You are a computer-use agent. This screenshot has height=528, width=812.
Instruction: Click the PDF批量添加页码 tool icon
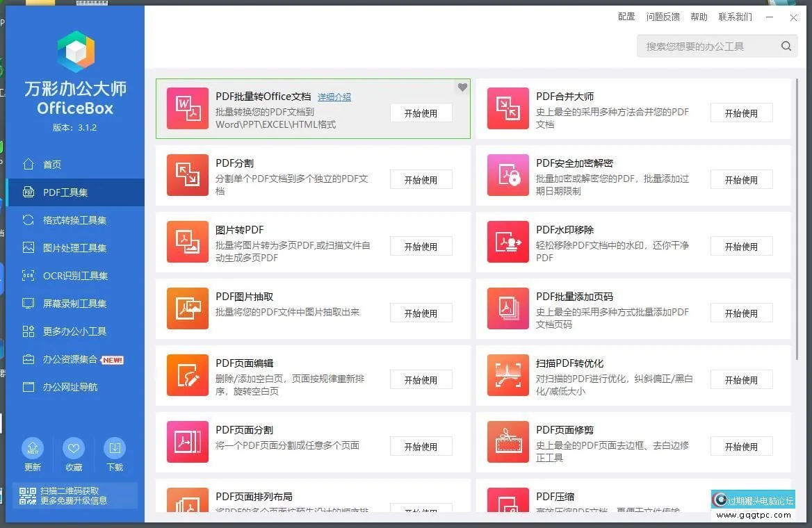[x=507, y=308]
